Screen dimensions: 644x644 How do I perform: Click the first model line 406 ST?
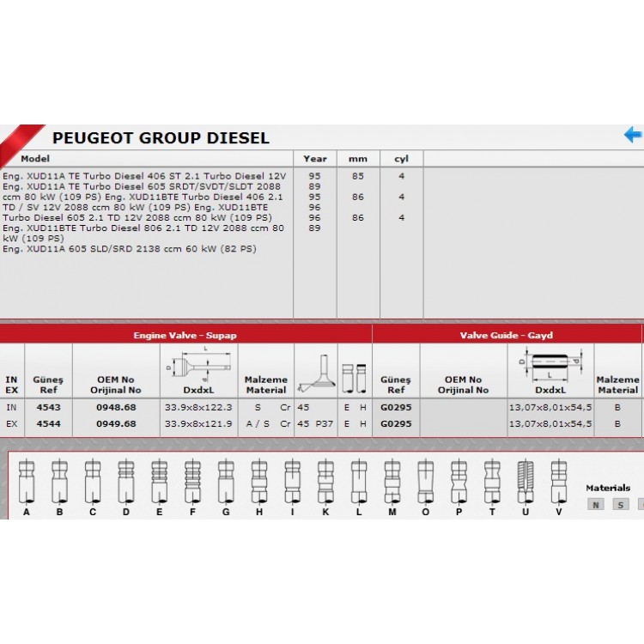pyautogui.click(x=144, y=176)
